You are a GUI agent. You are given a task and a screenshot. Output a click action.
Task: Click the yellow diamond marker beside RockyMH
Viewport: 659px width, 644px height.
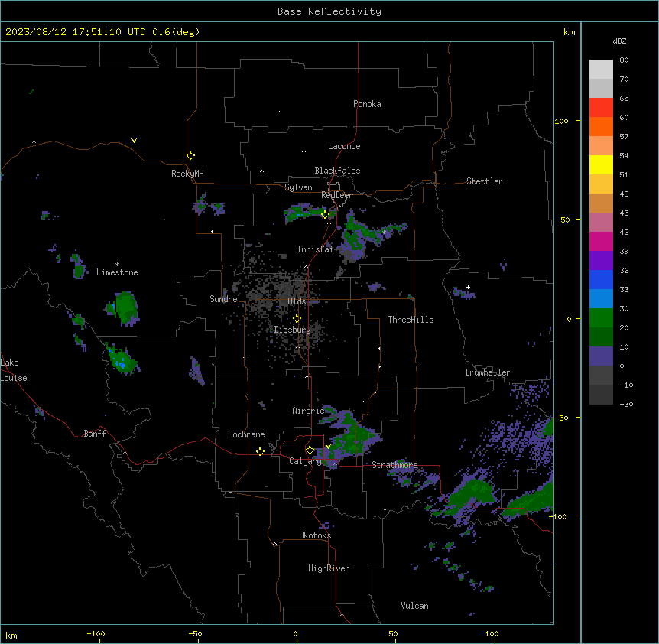coord(191,156)
